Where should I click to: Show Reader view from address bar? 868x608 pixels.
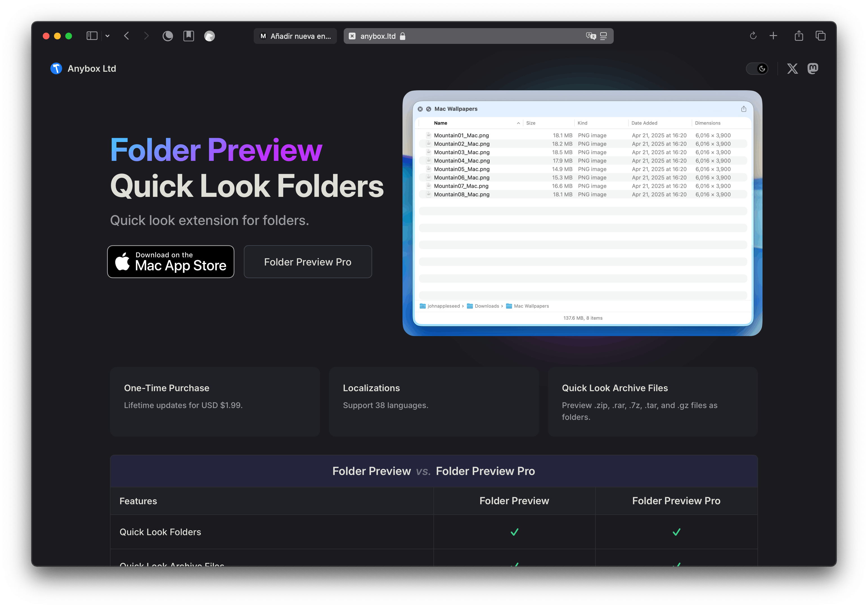click(x=604, y=36)
